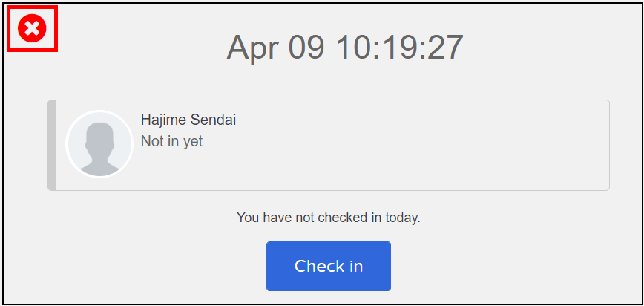Click the gray silhouette person icon

(99, 149)
